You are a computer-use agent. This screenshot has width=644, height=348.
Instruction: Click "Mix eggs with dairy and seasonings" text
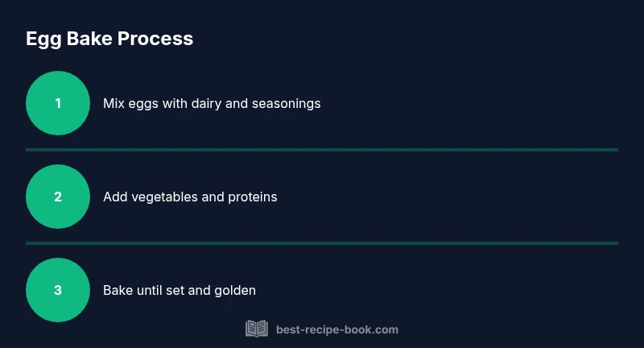point(212,103)
